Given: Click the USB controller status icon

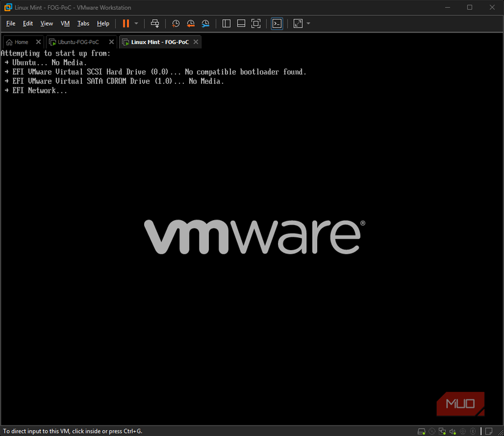Looking at the screenshot, I should pyautogui.click(x=463, y=431).
